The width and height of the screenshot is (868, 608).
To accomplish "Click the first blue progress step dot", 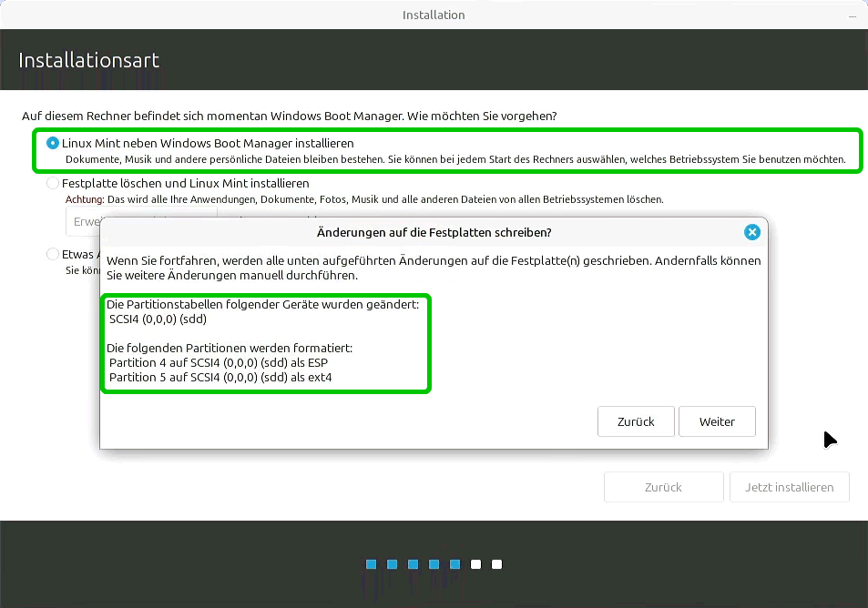I will [372, 564].
